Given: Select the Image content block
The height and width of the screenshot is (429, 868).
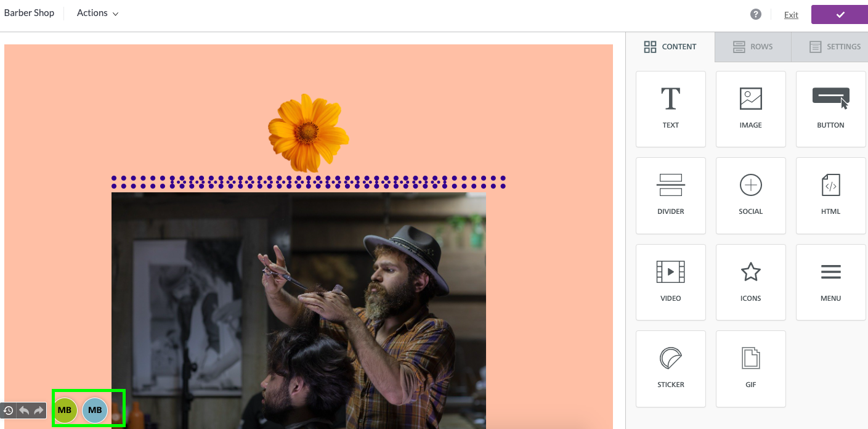Looking at the screenshot, I should [750, 109].
